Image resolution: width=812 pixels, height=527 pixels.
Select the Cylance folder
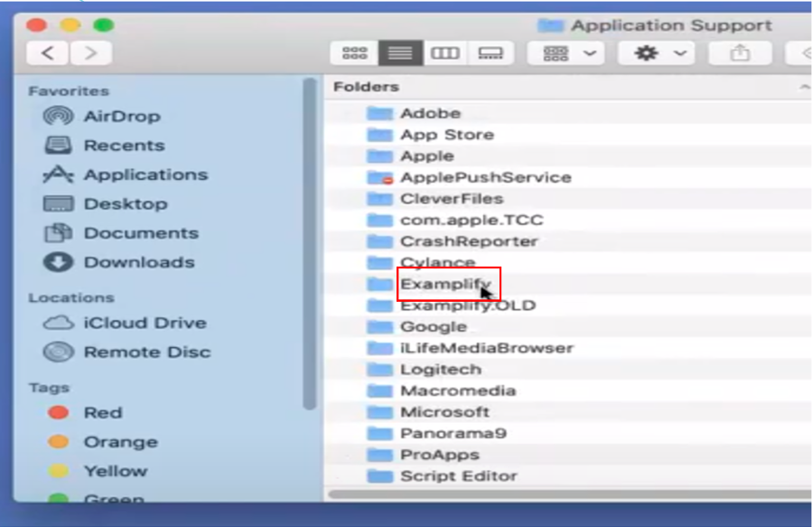tap(421, 263)
